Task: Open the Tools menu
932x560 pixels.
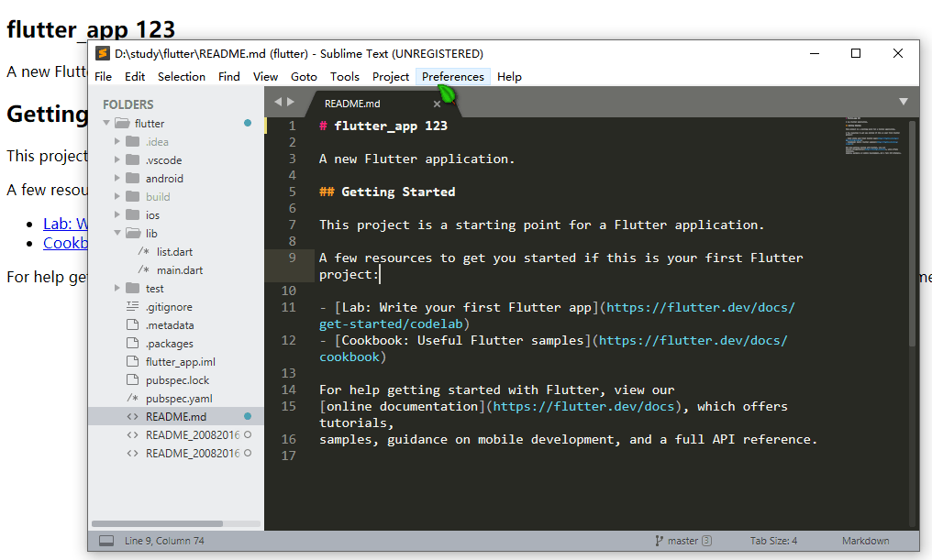Action: 345,77
